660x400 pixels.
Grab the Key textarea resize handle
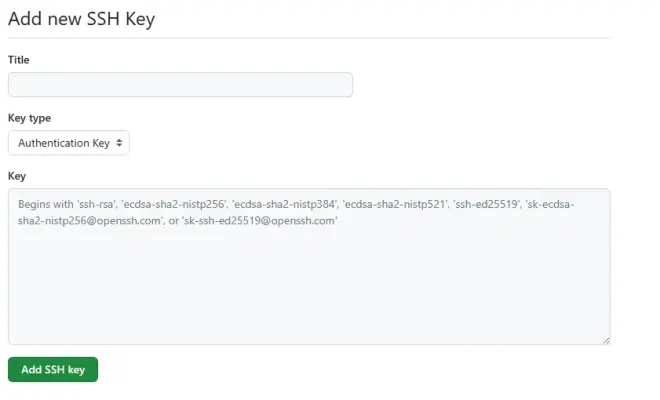click(x=606, y=341)
